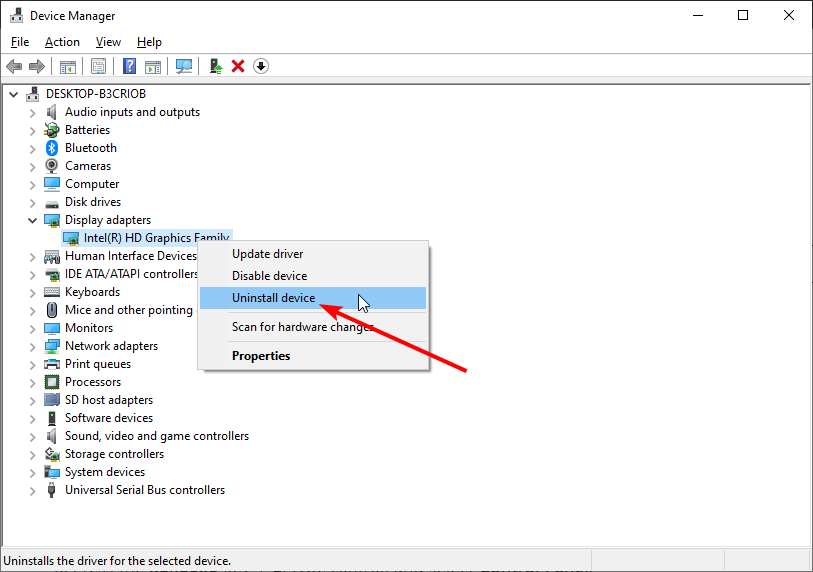Choose Disable device from context menu
The width and height of the screenshot is (813, 572).
coord(313,276)
